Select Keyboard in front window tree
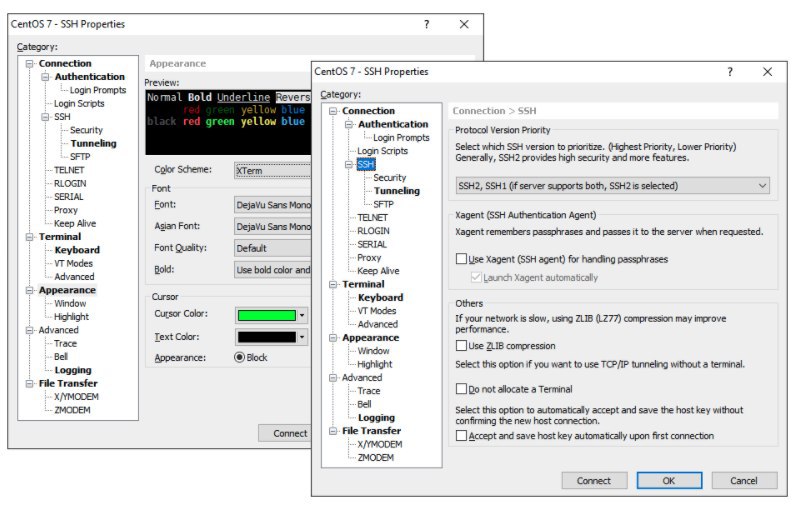Viewport: 811px width, 516px height. tap(380, 298)
